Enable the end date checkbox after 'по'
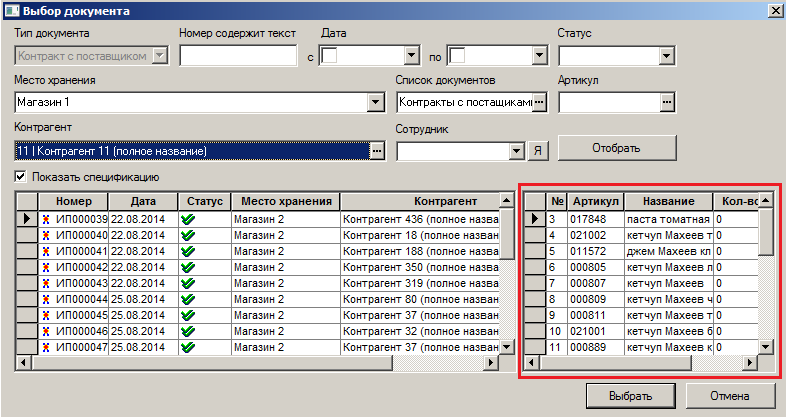Viewport: 786px width, 417px height. tap(457, 56)
